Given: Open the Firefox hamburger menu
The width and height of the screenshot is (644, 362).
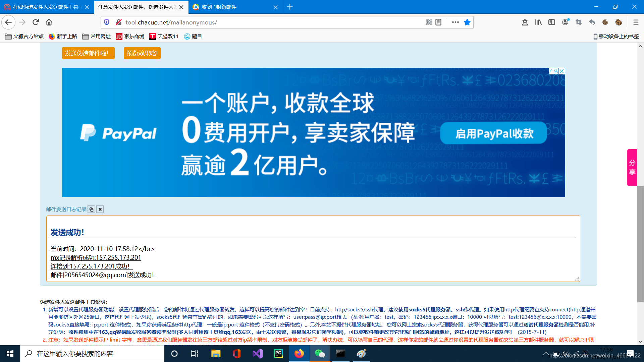Looking at the screenshot, I should (636, 22).
